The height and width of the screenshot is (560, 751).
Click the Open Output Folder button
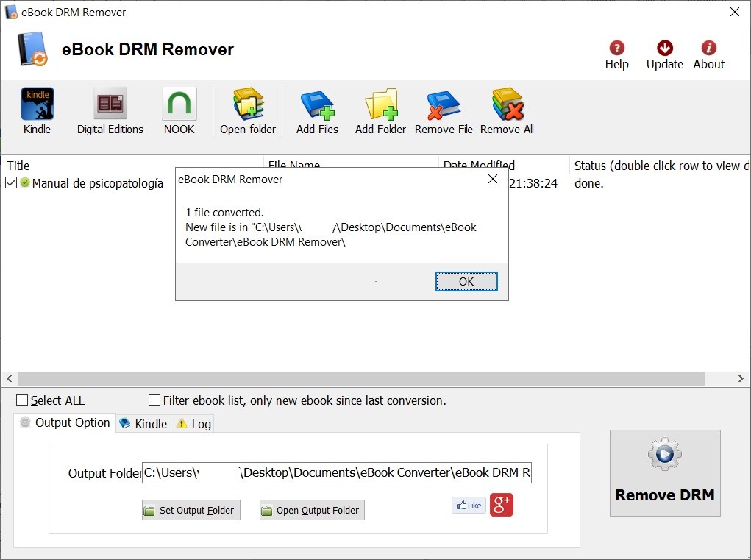pos(312,510)
